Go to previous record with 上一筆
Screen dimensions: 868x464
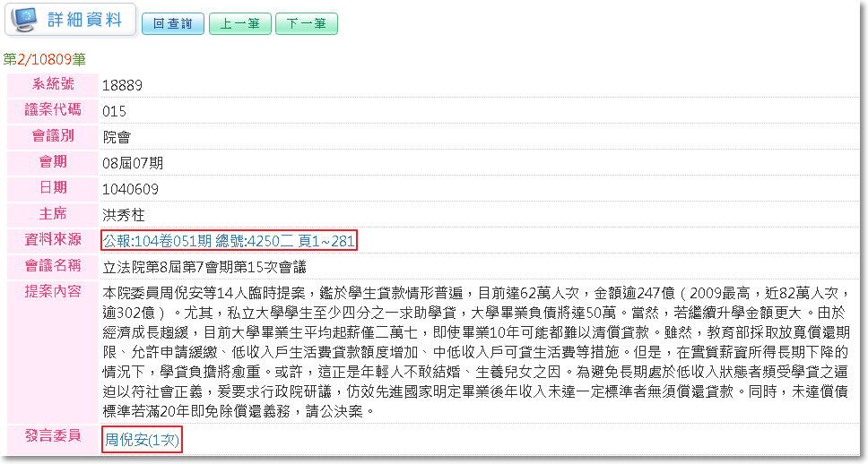click(x=239, y=24)
